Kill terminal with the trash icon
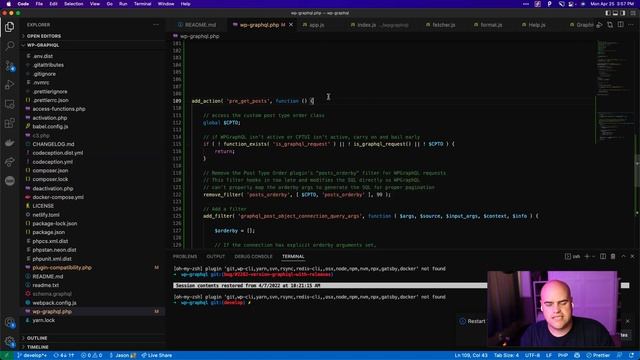The width and height of the screenshot is (640, 360). click(x=613, y=256)
